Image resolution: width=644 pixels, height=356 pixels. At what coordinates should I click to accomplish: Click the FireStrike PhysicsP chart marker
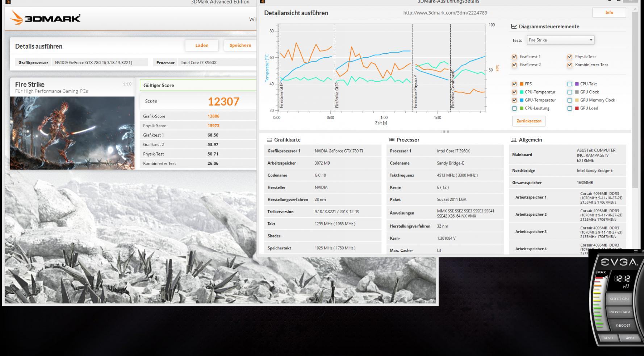click(x=415, y=91)
